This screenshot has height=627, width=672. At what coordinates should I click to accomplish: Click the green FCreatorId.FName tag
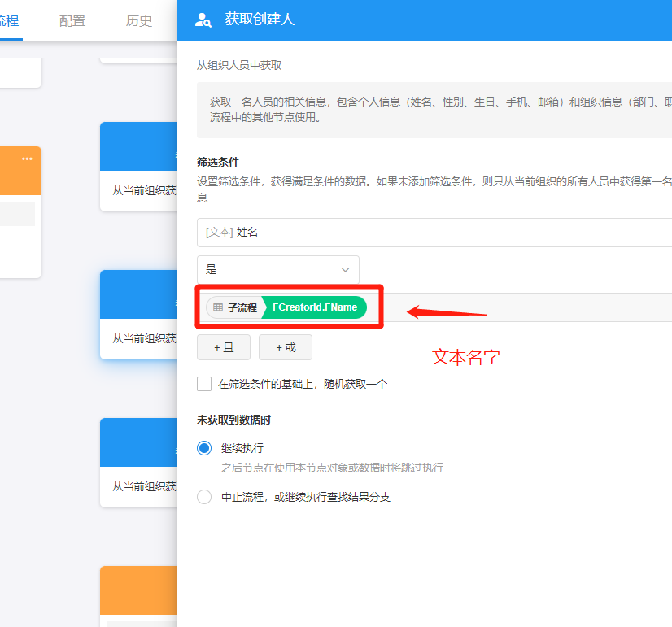click(x=315, y=307)
